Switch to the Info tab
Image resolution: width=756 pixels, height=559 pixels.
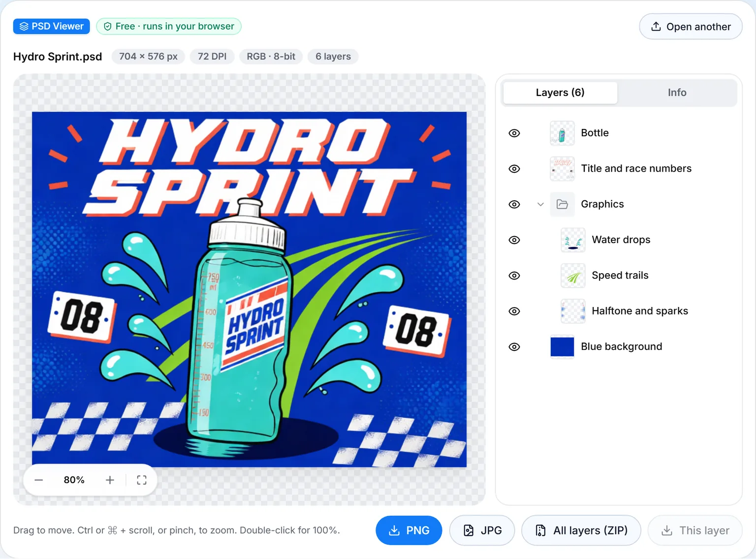click(x=677, y=93)
